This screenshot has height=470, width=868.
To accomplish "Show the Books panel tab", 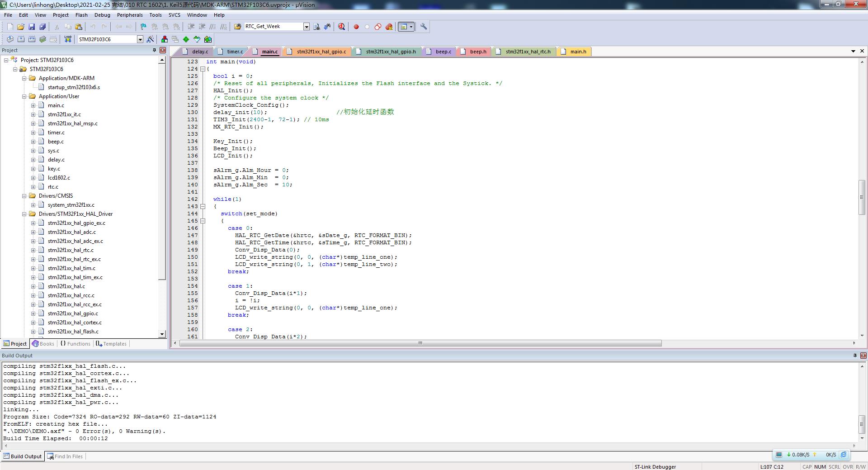I will tap(43, 344).
